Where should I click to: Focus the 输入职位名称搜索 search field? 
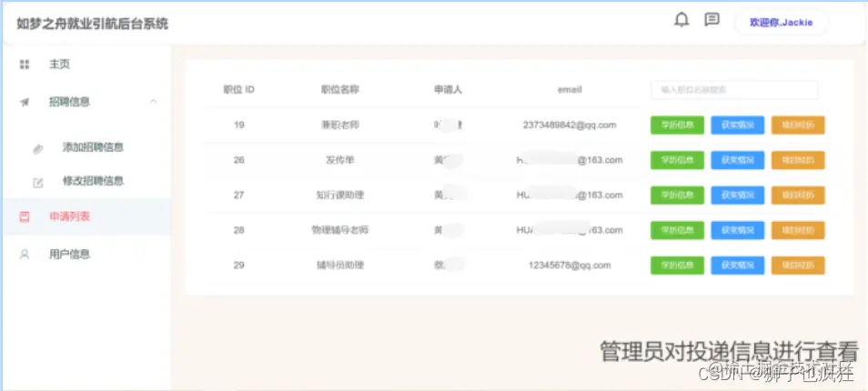click(734, 90)
